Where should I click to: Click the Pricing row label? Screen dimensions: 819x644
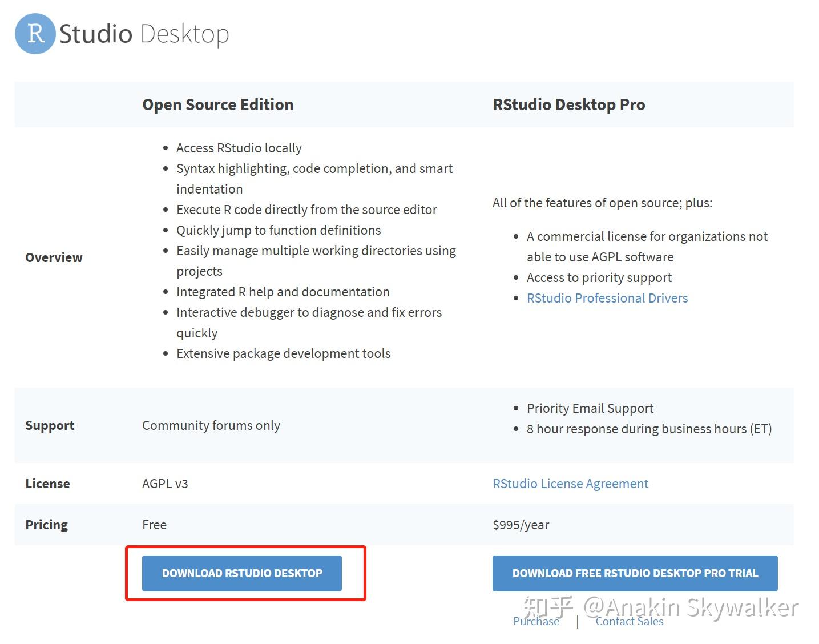coord(46,525)
